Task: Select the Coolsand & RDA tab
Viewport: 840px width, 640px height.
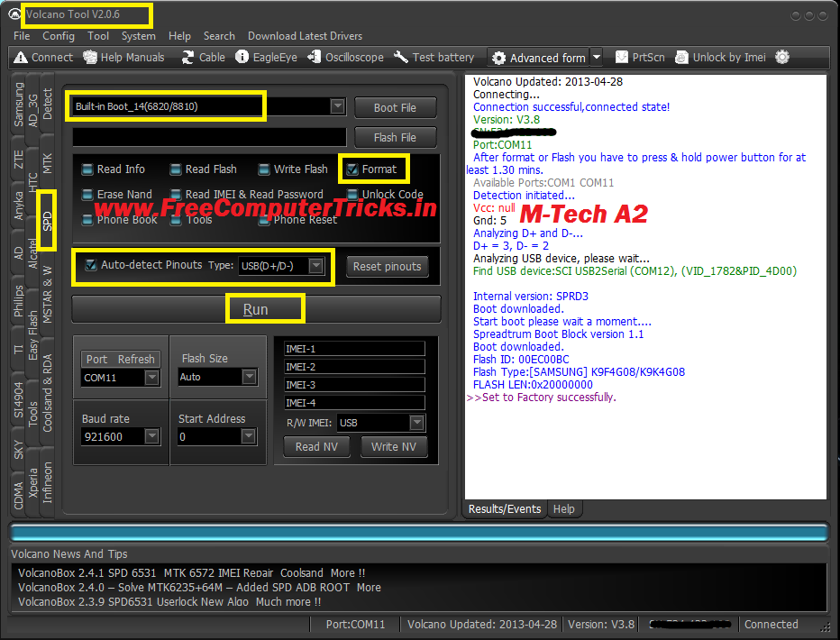Action: (47, 393)
